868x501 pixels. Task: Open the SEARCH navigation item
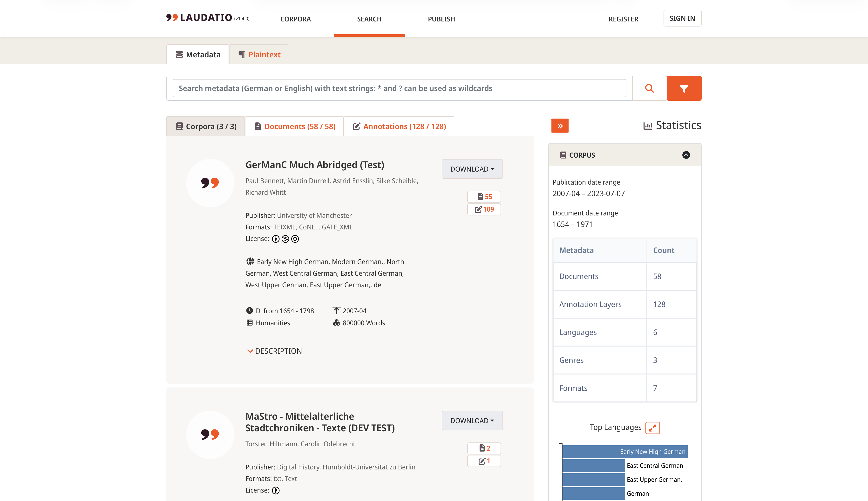(369, 19)
